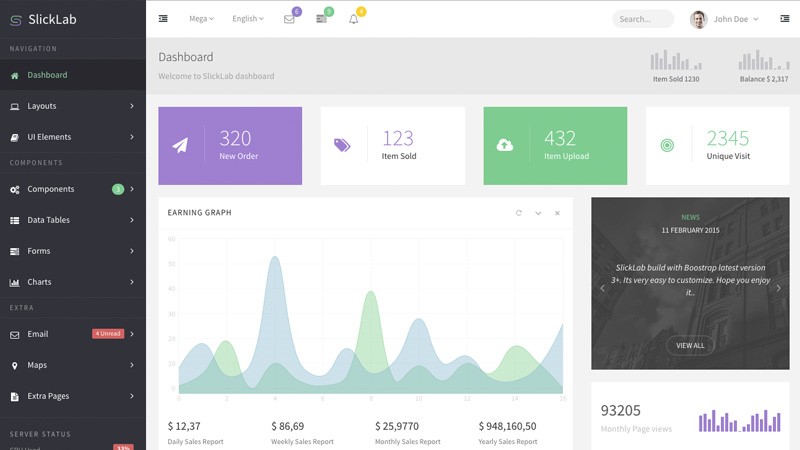The height and width of the screenshot is (450, 800).
Task: Click the cloud upload Item Upload icon
Action: (x=505, y=146)
